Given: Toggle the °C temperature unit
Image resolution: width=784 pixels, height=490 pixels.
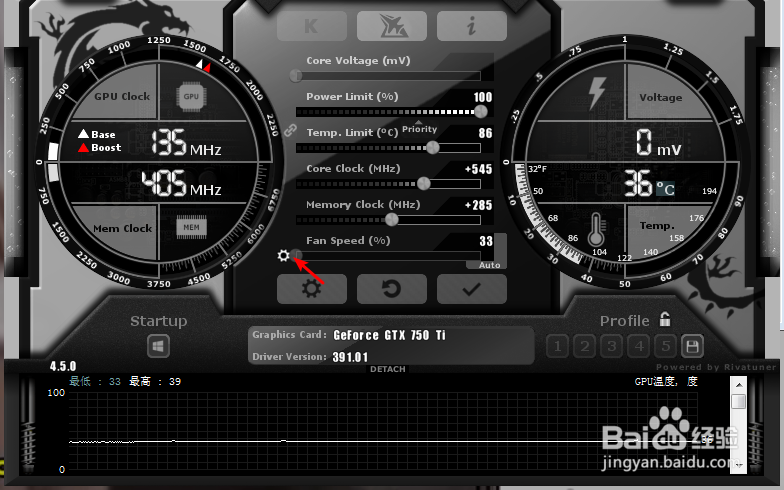Looking at the screenshot, I should pos(665,189).
